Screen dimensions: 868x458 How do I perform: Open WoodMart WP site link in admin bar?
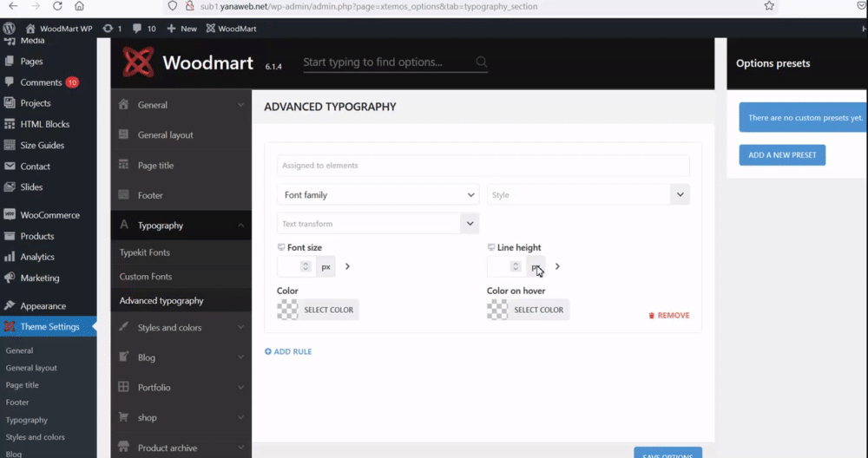tap(59, 29)
